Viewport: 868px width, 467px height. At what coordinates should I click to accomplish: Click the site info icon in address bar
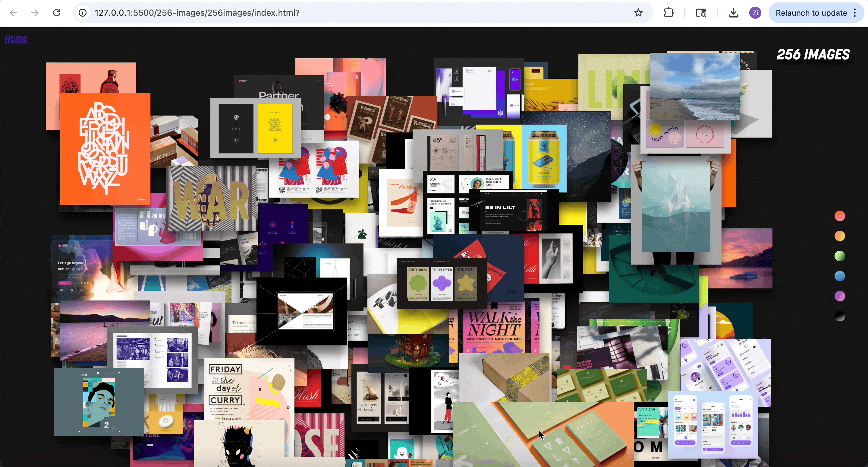[x=83, y=13]
